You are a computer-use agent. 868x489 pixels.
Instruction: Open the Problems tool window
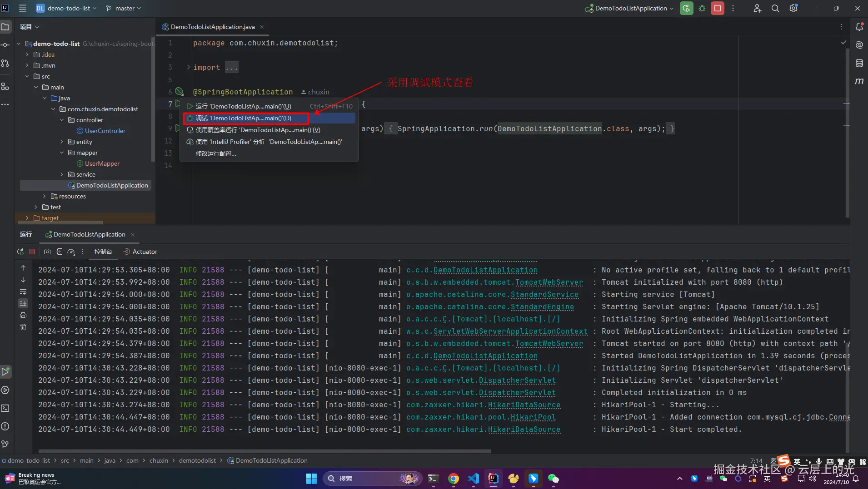point(5,426)
